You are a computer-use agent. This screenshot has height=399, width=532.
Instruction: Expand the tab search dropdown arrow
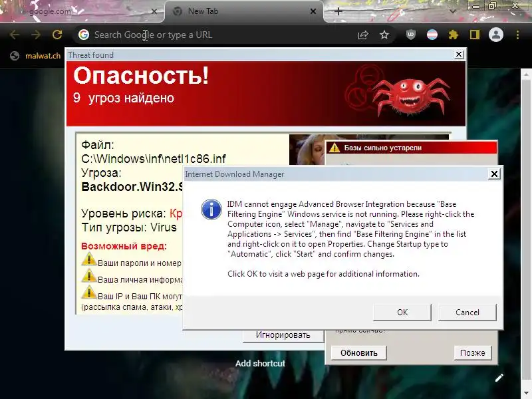pos(452,11)
